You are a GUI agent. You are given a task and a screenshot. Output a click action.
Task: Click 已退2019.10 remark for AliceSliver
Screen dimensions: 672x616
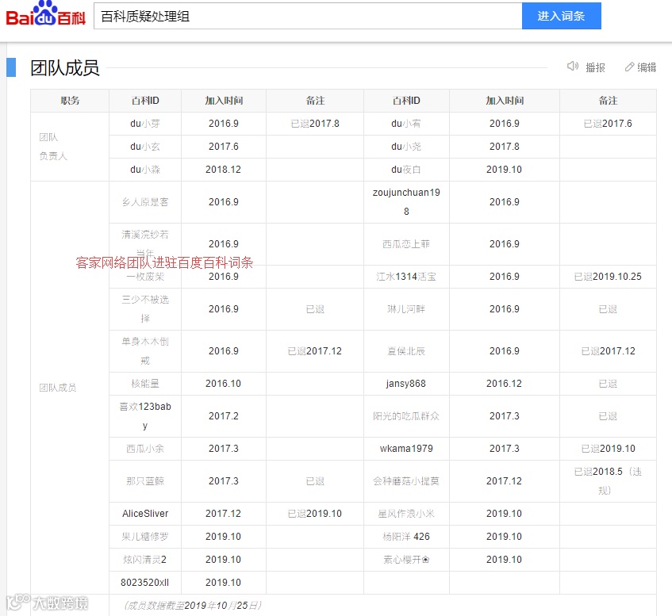click(x=315, y=514)
